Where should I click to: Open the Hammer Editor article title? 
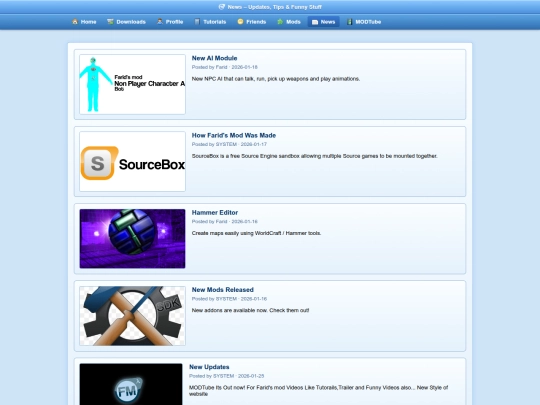pos(215,212)
